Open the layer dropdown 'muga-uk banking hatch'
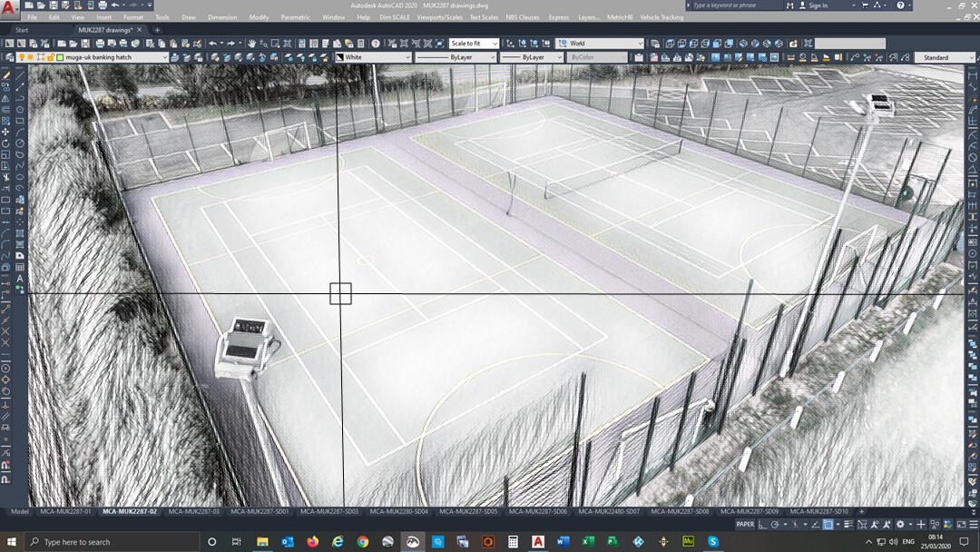 (113, 57)
